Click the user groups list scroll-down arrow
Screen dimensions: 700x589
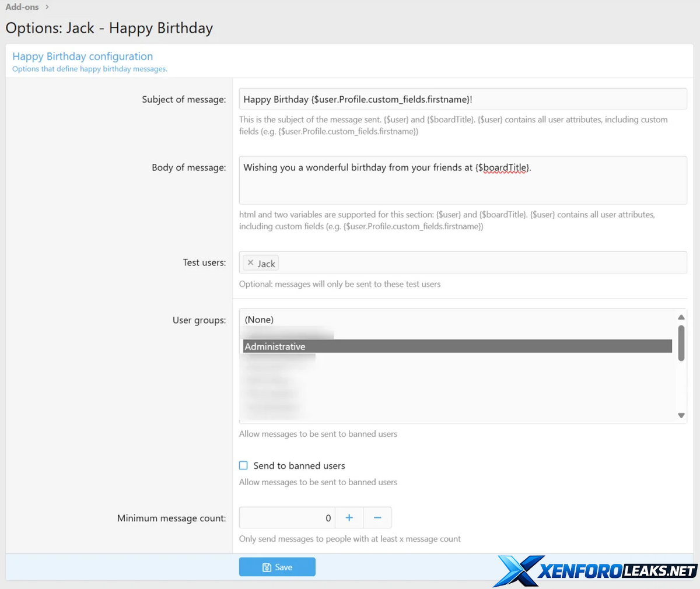[x=681, y=415]
